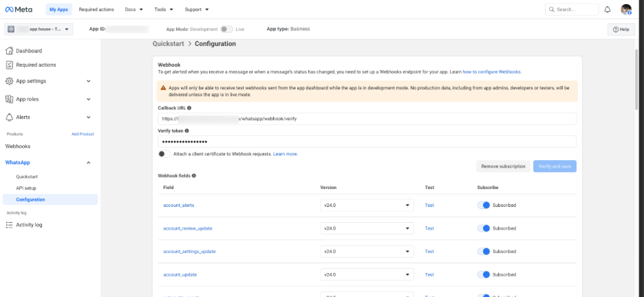Toggle App Mode from Development to Live
This screenshot has width=644, height=297.
[226, 29]
